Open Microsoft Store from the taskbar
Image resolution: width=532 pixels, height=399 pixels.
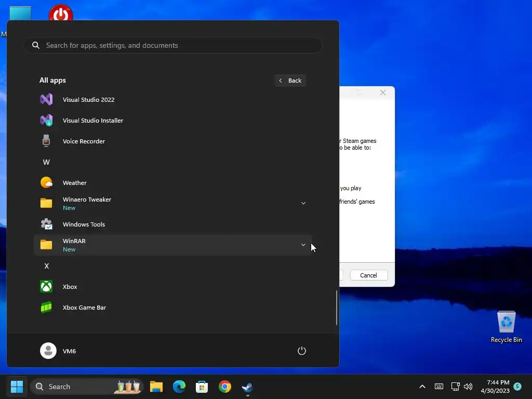pyautogui.click(x=202, y=387)
